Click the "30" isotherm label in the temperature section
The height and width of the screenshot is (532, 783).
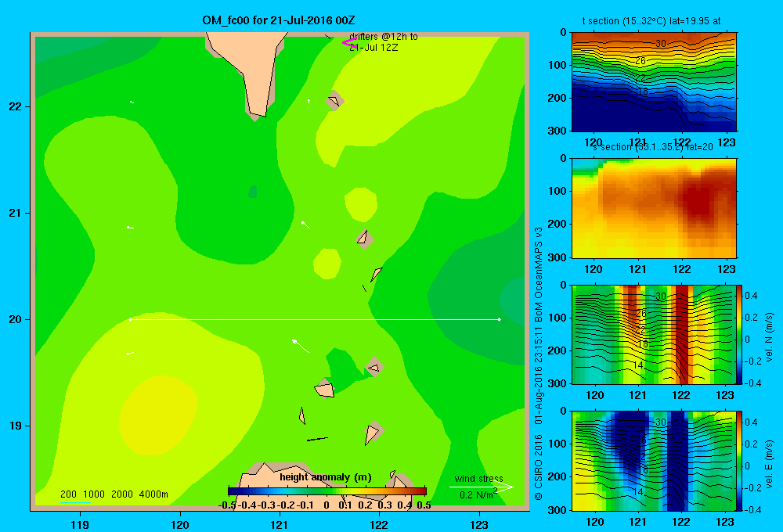pyautogui.click(x=660, y=44)
